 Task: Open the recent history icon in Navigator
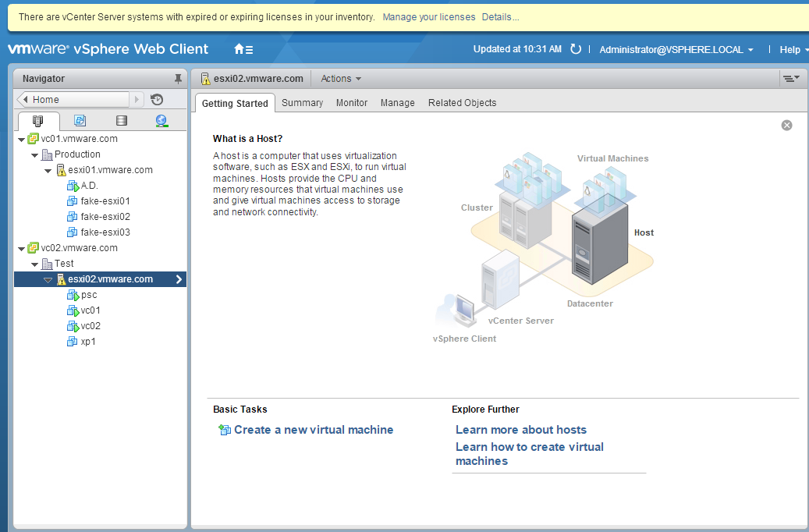(157, 100)
